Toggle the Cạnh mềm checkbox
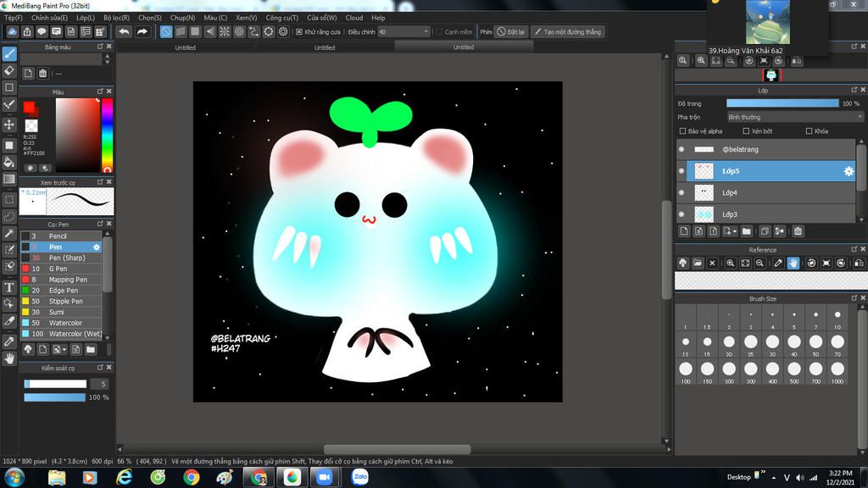The height and width of the screenshot is (488, 868). [x=439, y=32]
